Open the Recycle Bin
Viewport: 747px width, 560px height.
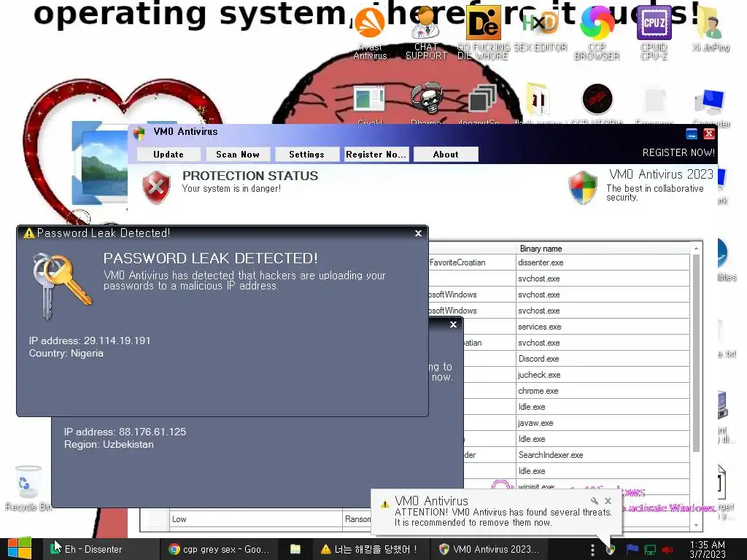point(28,489)
